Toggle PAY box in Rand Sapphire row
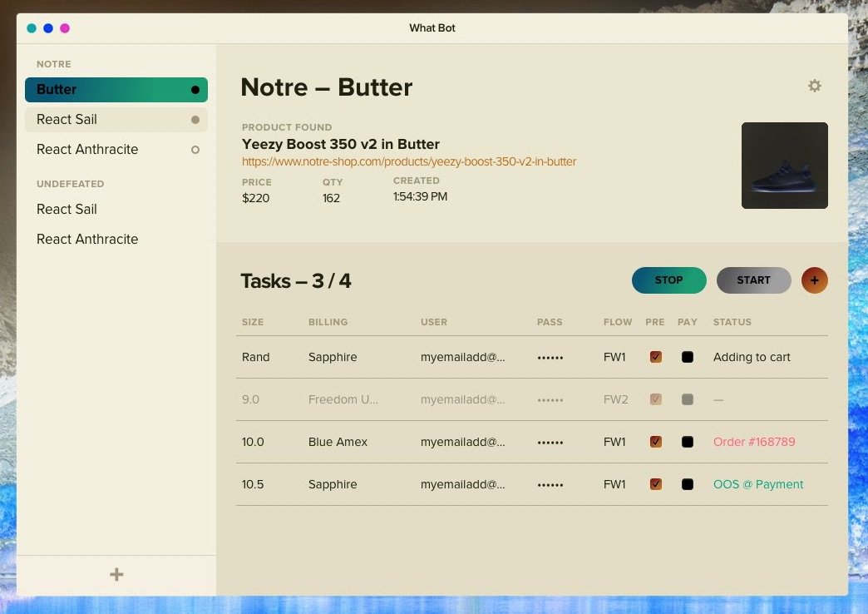The height and width of the screenshot is (614, 868). pyautogui.click(x=688, y=357)
